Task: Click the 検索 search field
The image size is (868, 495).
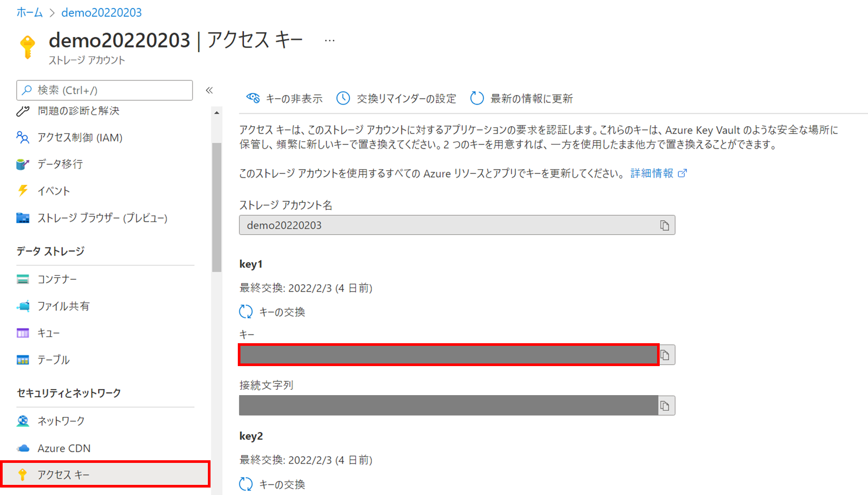Action: [x=104, y=90]
